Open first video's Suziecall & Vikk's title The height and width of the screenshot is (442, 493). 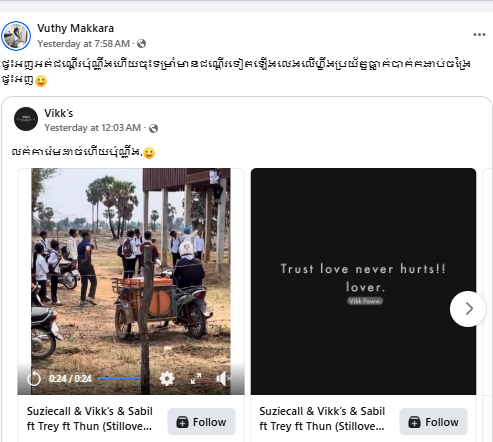[x=90, y=419]
